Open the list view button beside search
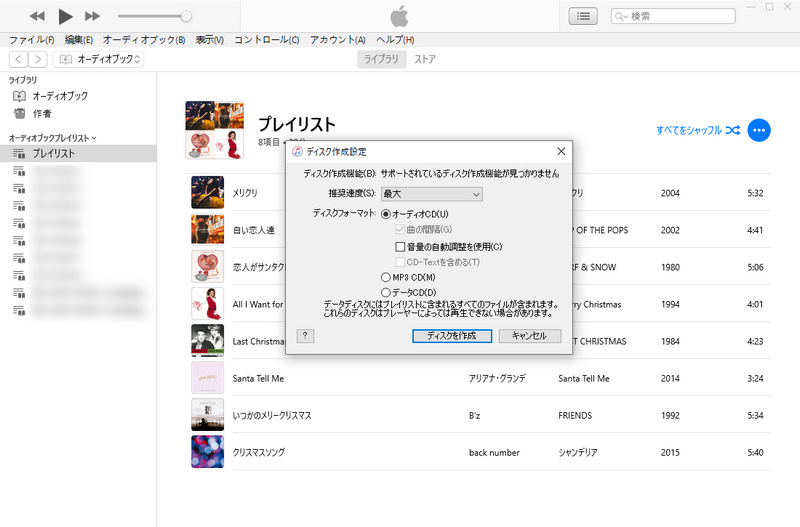The width and height of the screenshot is (800, 527). tap(583, 16)
